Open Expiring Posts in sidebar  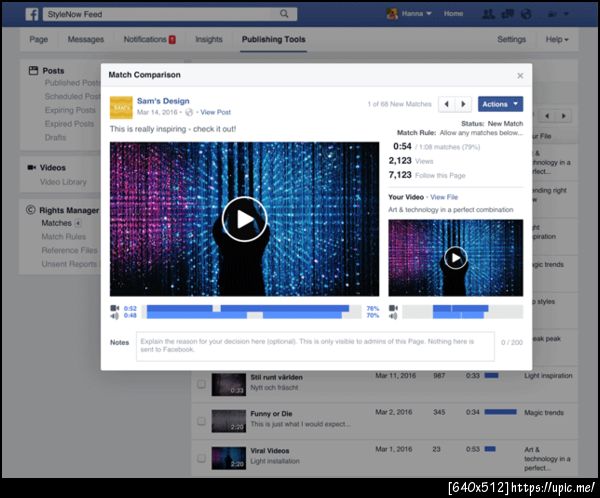(70, 110)
